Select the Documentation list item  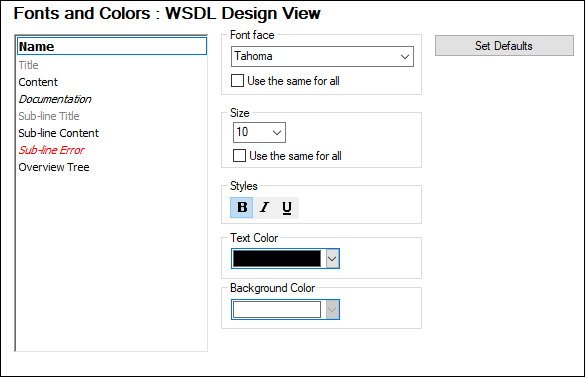tap(55, 99)
